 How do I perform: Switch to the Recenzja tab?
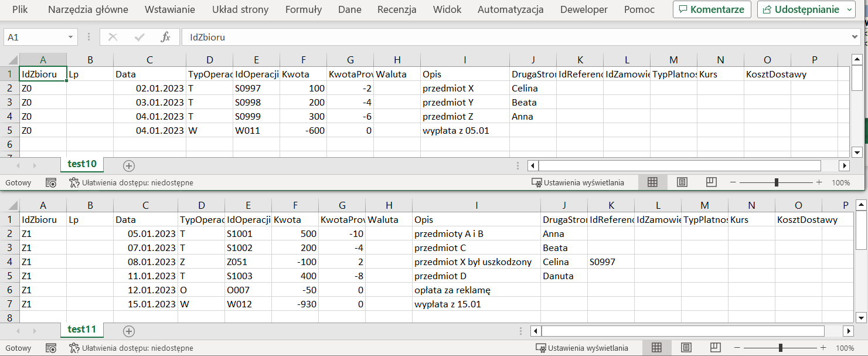click(397, 9)
